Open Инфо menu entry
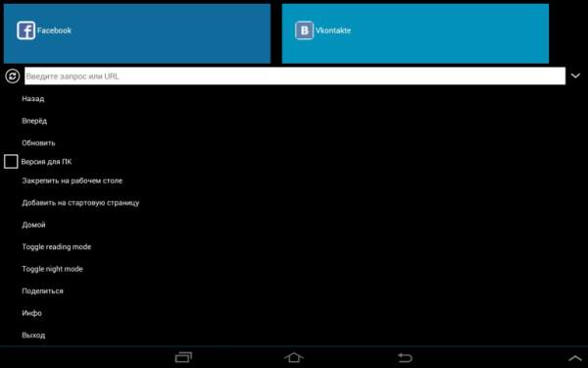The height and width of the screenshot is (368, 588). coord(32,313)
